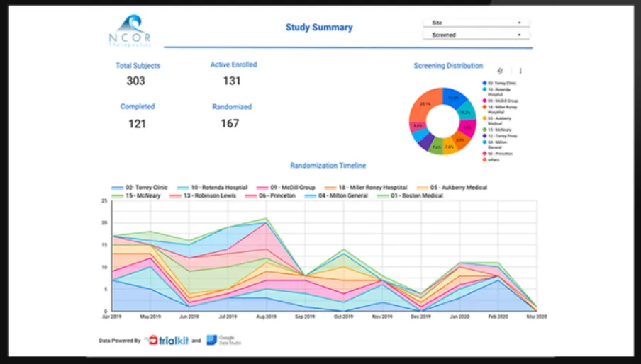Click the 02- Torrey Clinic dot in donut legend
Screen dimensions: 641x364
click(x=484, y=83)
